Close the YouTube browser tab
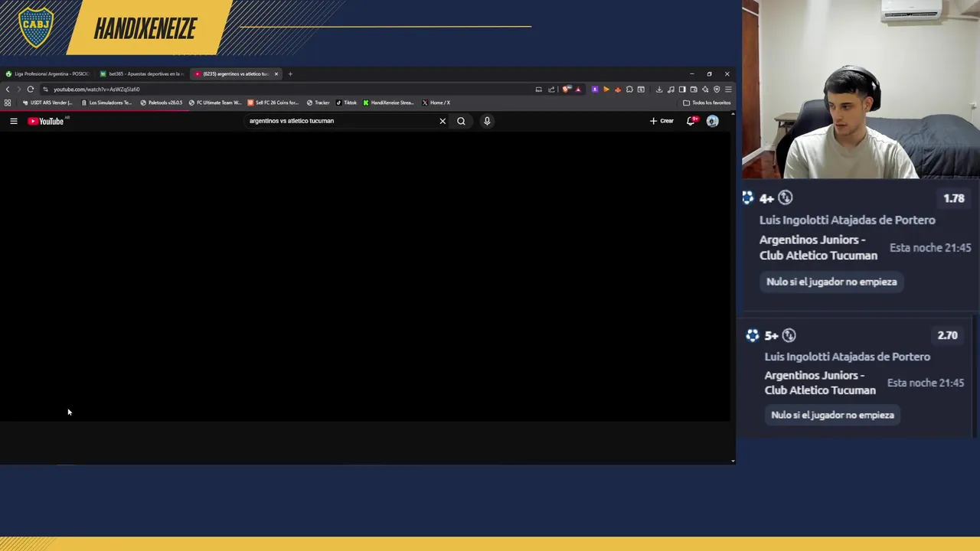The image size is (980, 551). [x=276, y=74]
